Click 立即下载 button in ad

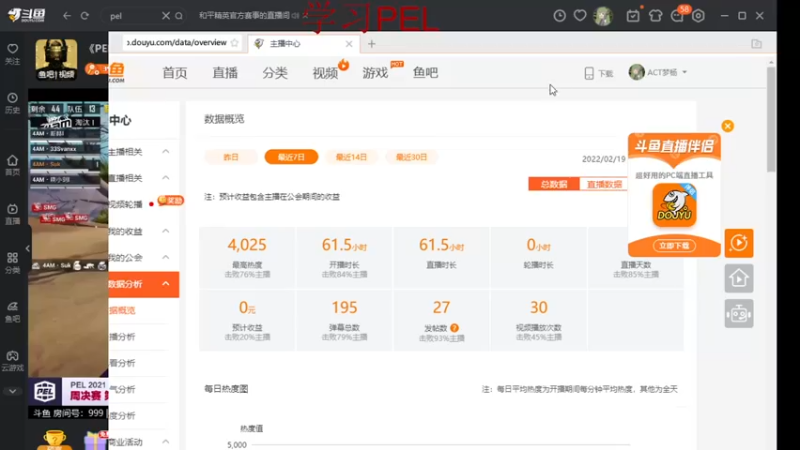[674, 245]
